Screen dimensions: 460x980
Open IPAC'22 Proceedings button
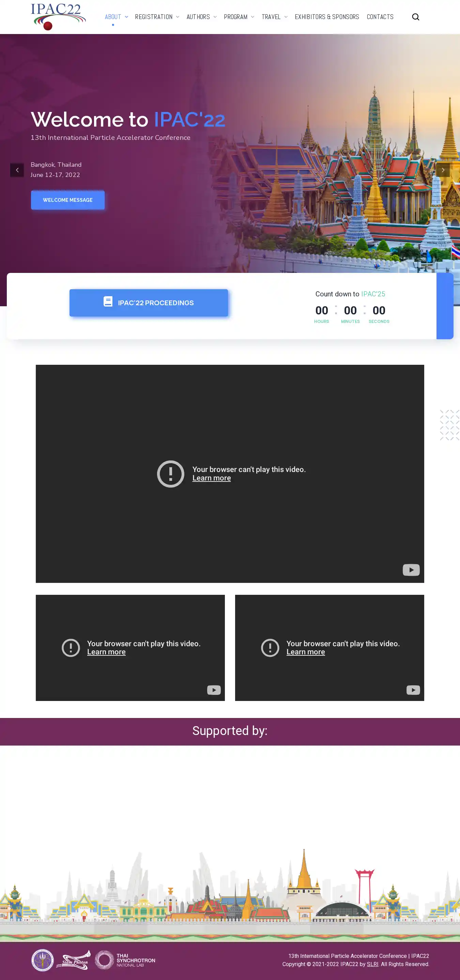coord(149,303)
